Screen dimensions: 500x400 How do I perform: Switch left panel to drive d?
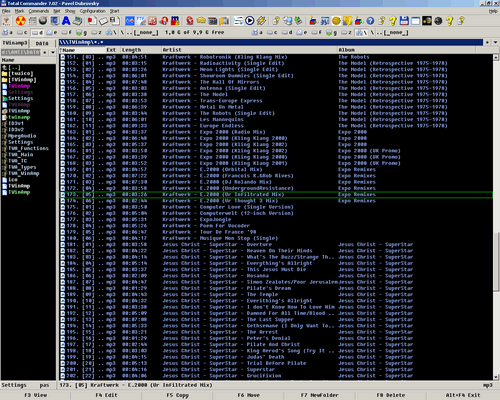[37, 33]
